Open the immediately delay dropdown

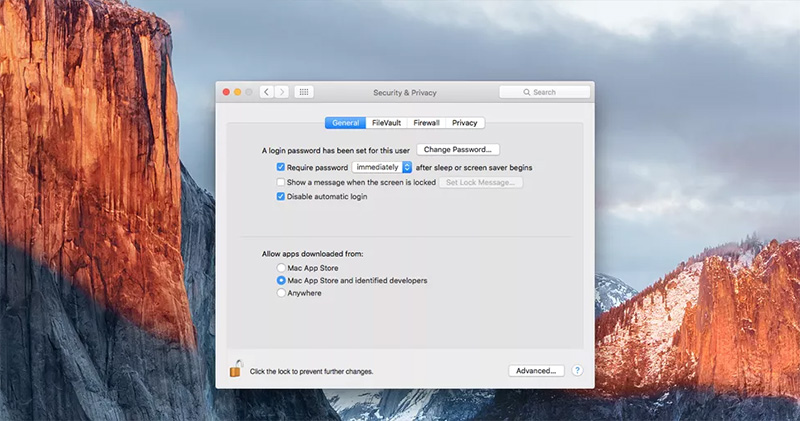[382, 167]
